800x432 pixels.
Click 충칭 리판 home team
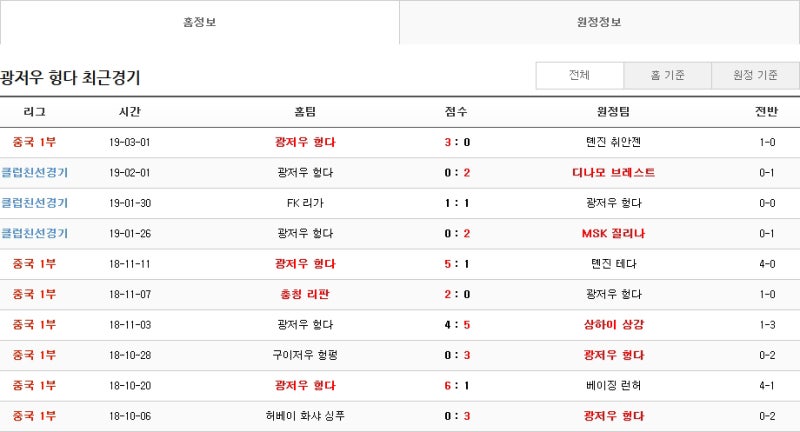(305, 294)
